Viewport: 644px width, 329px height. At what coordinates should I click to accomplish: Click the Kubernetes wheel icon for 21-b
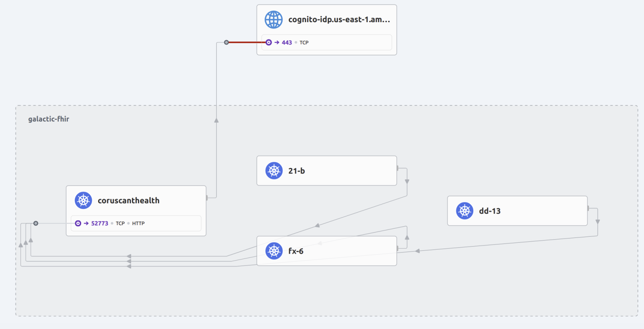coord(274,171)
